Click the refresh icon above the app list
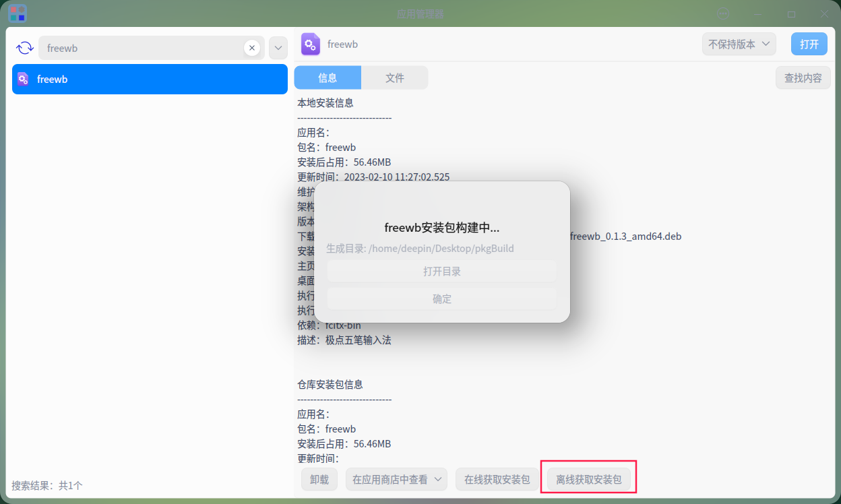Screen dimensions: 841x504 click(26, 47)
